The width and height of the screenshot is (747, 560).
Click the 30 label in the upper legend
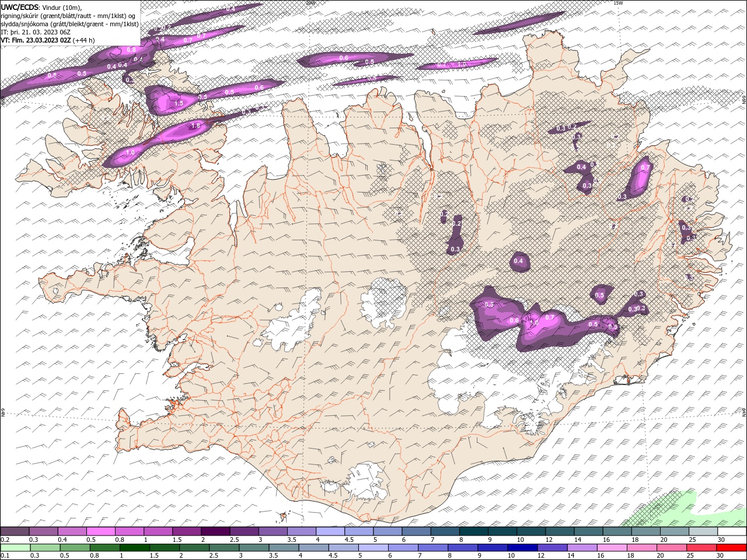(x=722, y=540)
